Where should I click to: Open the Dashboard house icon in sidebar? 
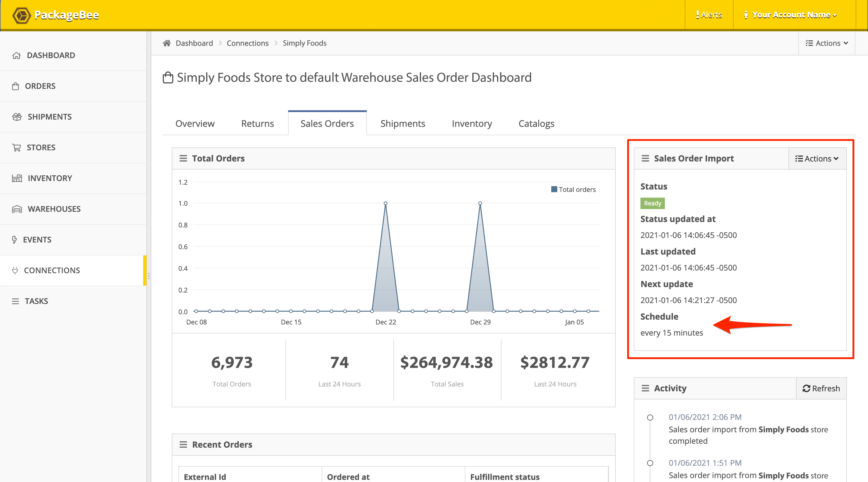coord(17,55)
